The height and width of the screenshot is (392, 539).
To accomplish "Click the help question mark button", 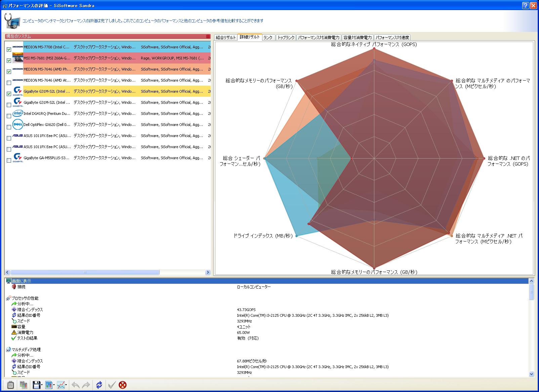I will click(526, 5).
